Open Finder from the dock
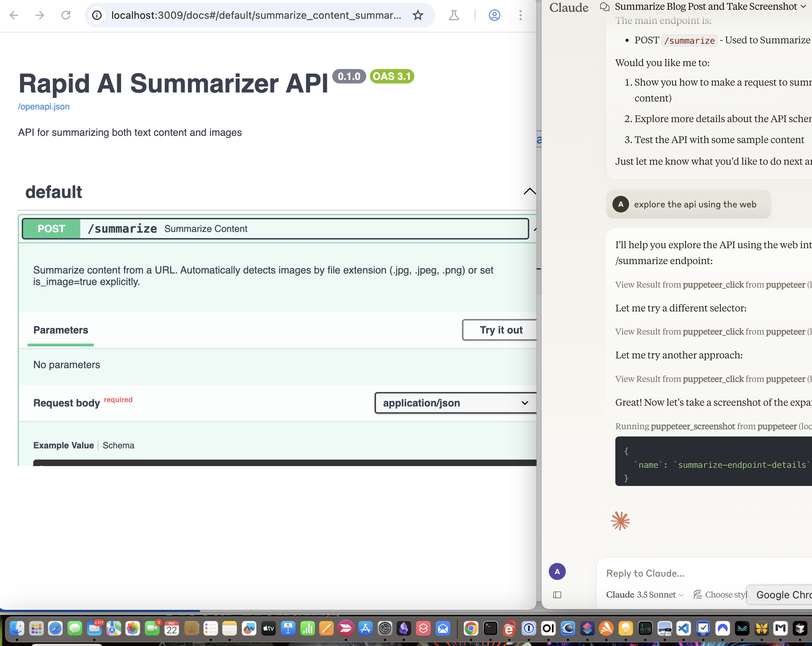812x646 pixels. point(17,628)
